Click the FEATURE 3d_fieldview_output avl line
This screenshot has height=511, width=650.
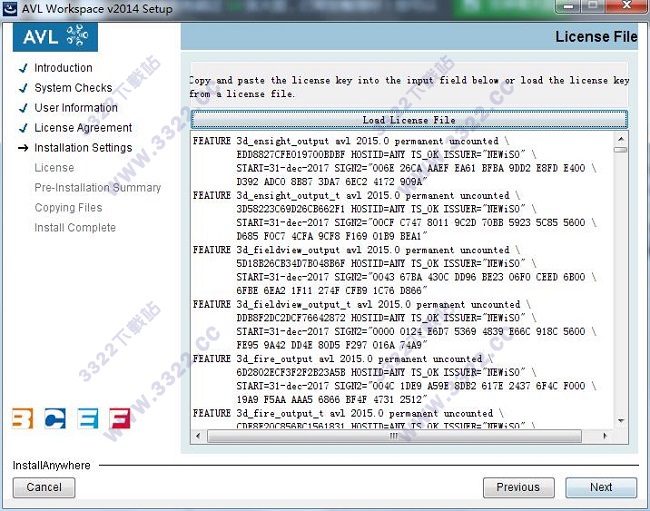pyautogui.click(x=357, y=250)
